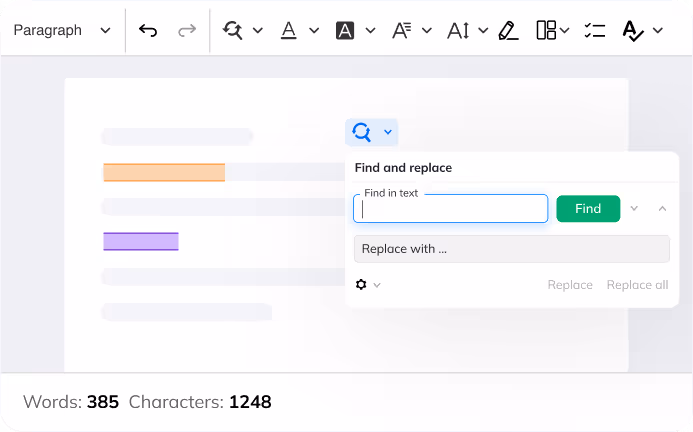
Task: Click the Replace with input field
Action: pos(511,249)
